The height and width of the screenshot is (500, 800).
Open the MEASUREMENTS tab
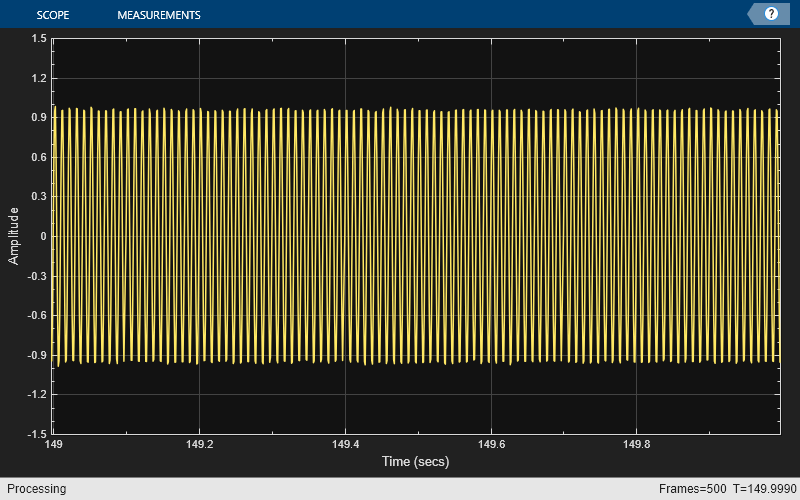[x=159, y=15]
